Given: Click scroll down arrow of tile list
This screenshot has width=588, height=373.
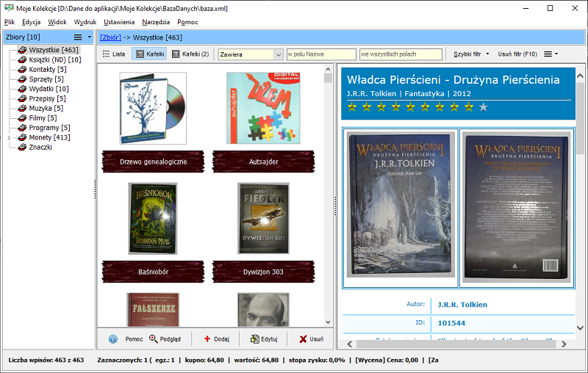Looking at the screenshot, I should click(328, 322).
